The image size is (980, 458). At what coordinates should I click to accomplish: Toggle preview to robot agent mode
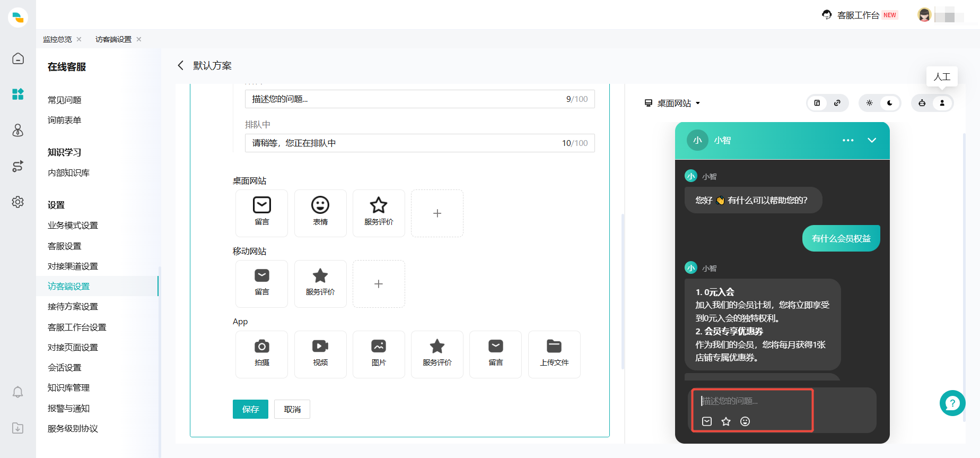[x=922, y=103]
